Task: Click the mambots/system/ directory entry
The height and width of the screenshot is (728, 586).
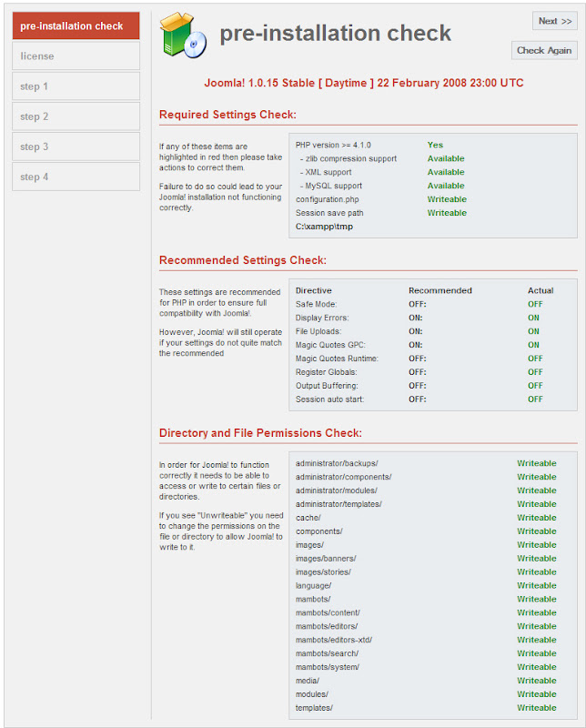Action: click(328, 667)
